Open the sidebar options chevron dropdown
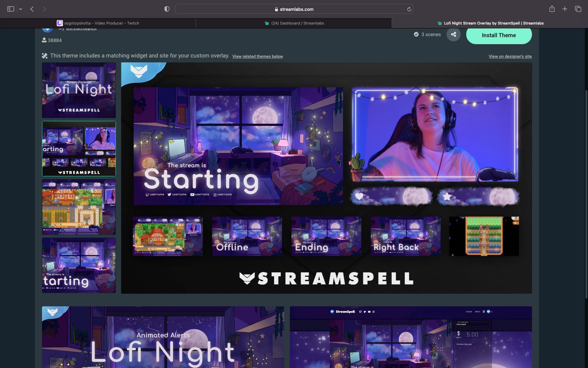The height and width of the screenshot is (368, 588). click(x=20, y=9)
